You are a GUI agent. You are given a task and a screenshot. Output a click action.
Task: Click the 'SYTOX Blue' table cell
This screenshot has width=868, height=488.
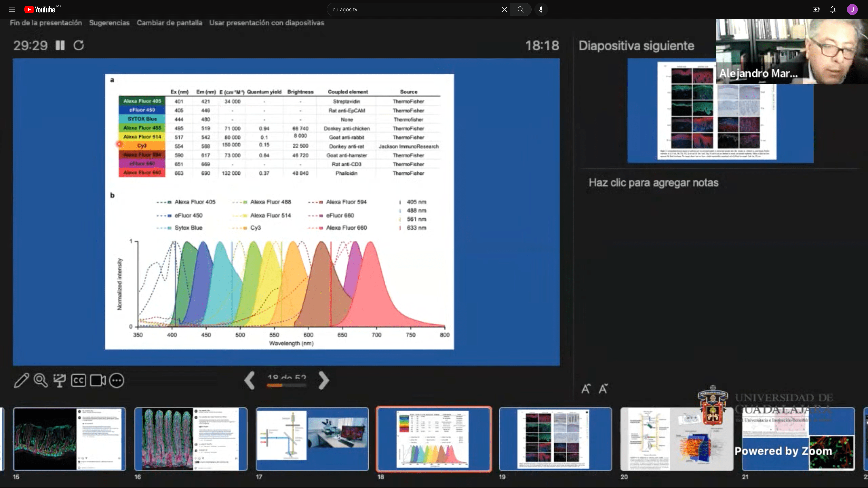tap(142, 119)
